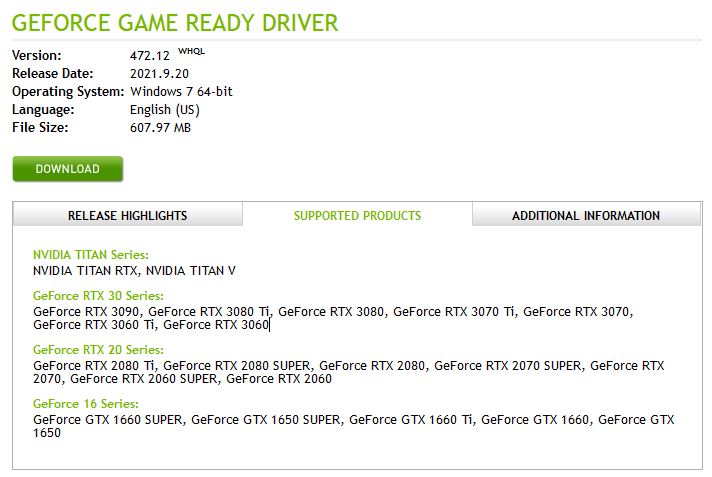
Task: Click the green DOWNLOAD button
Action: (68, 169)
